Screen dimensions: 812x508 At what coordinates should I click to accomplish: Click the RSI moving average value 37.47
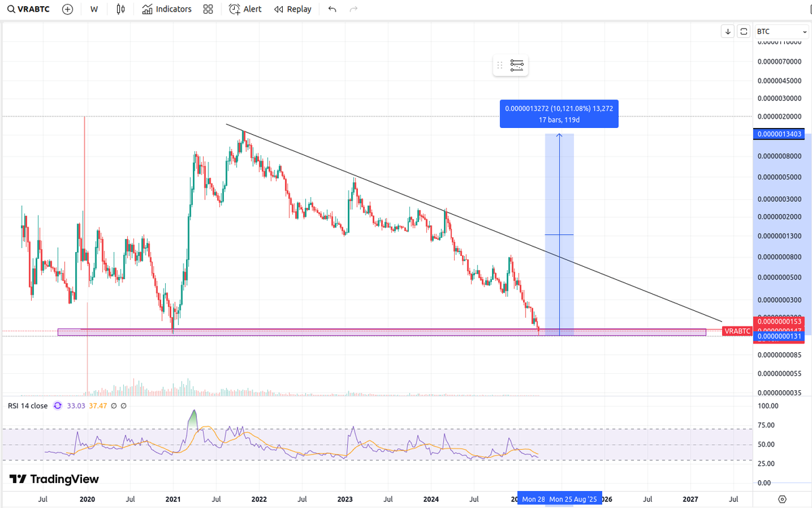[99, 406]
